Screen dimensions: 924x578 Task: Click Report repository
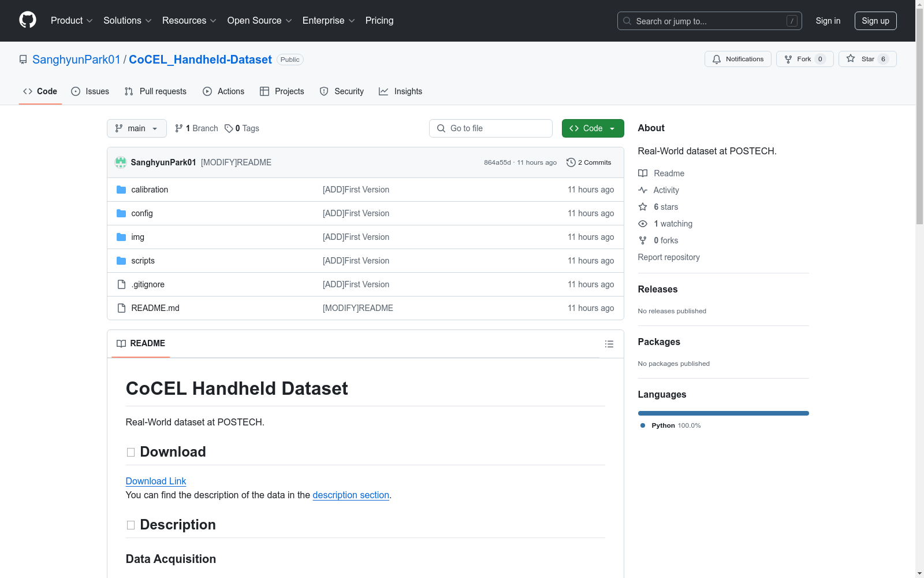click(x=669, y=257)
